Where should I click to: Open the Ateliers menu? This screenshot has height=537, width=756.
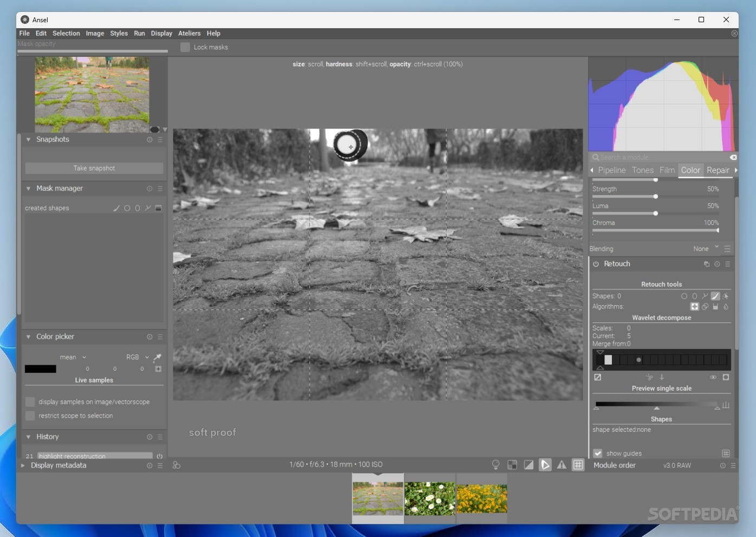pyautogui.click(x=189, y=34)
